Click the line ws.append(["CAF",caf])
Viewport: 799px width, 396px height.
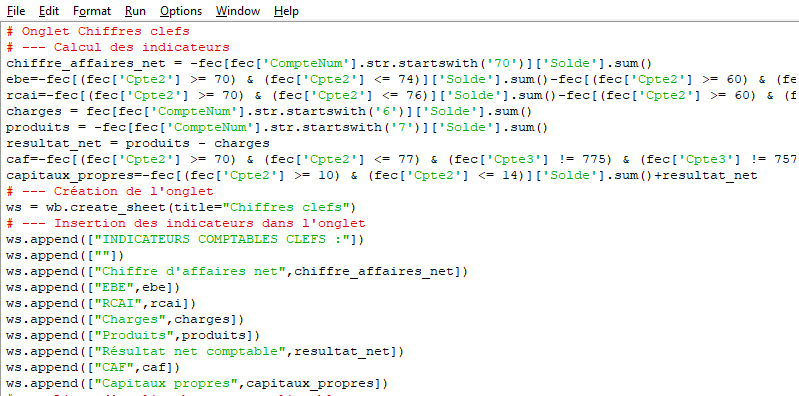click(x=93, y=367)
